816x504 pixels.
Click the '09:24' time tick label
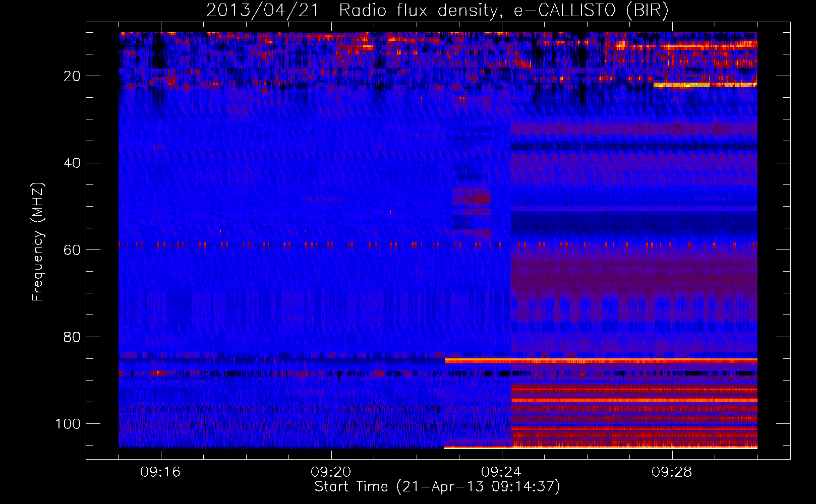tap(501, 472)
